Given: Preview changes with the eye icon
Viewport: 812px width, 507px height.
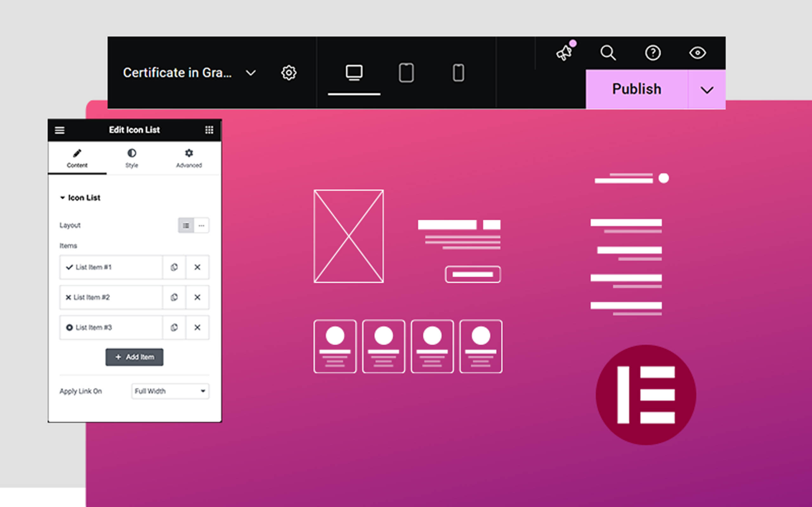Looking at the screenshot, I should click(x=697, y=53).
